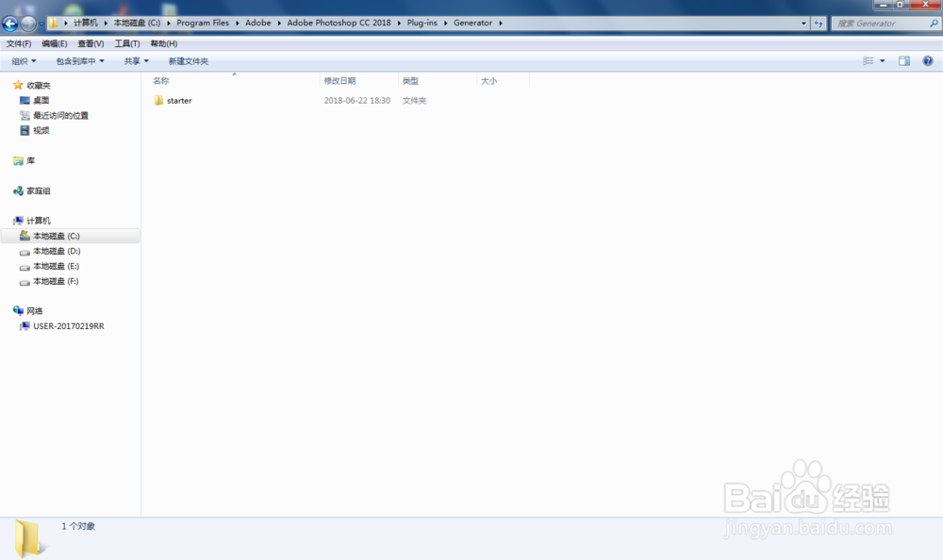The width and height of the screenshot is (943, 560).
Task: Click the date 2018-06-22 18:30
Action: [x=357, y=101]
